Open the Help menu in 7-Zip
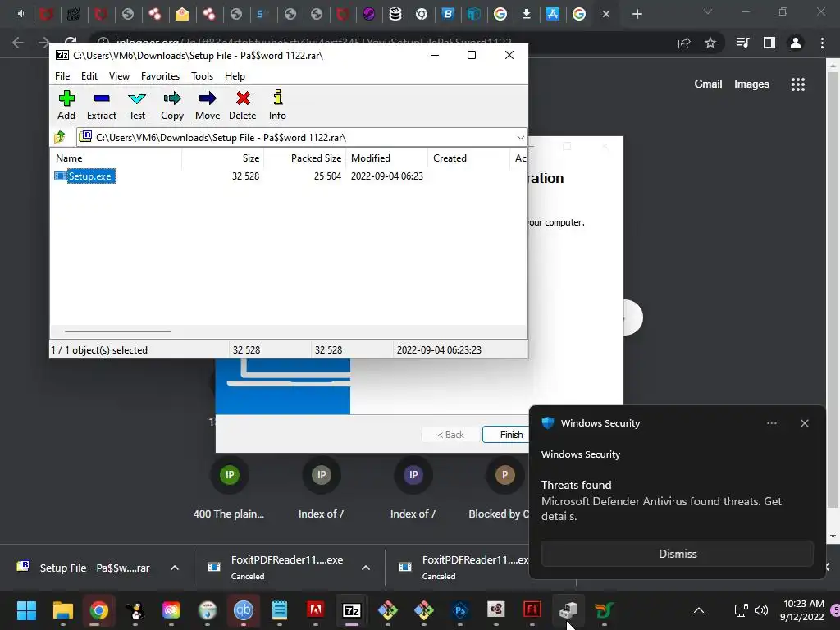Image resolution: width=840 pixels, height=630 pixels. pyautogui.click(x=235, y=76)
